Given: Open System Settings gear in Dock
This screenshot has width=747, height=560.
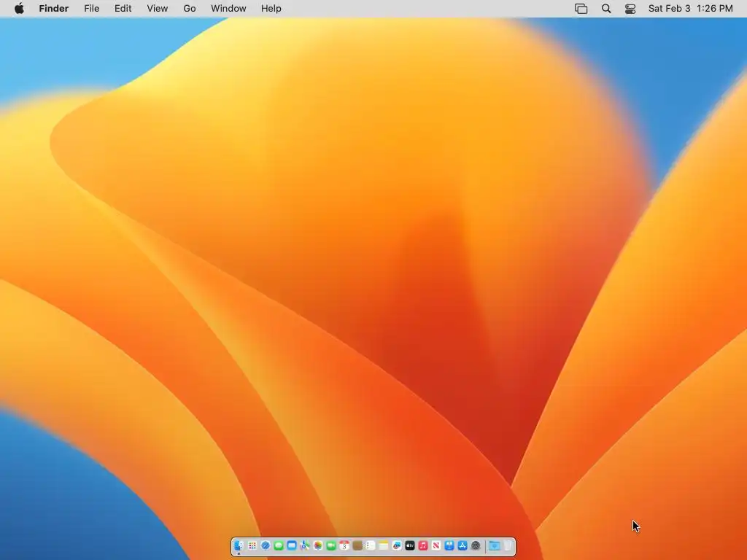Looking at the screenshot, I should (x=476, y=545).
